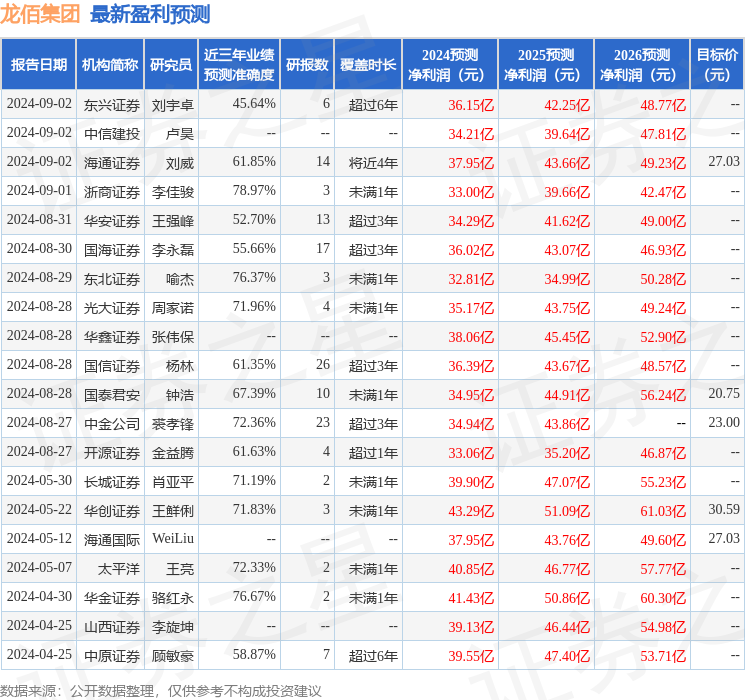Select the 2026预测净利润 column header

[x=642, y=65]
